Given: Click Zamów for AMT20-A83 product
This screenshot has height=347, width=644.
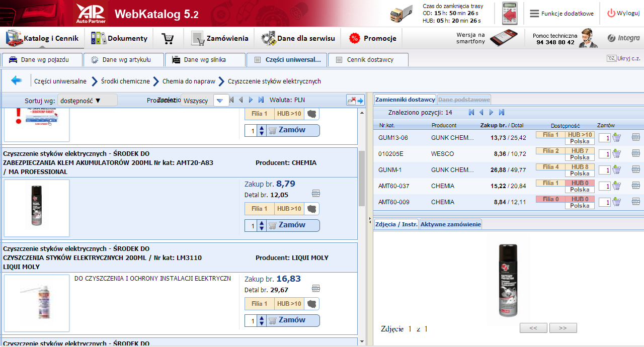Looking at the screenshot, I should click(293, 225).
